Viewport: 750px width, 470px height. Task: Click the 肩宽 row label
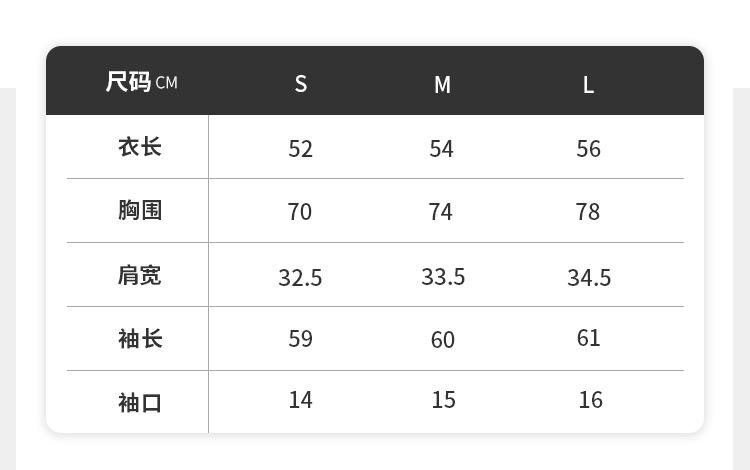click(140, 275)
